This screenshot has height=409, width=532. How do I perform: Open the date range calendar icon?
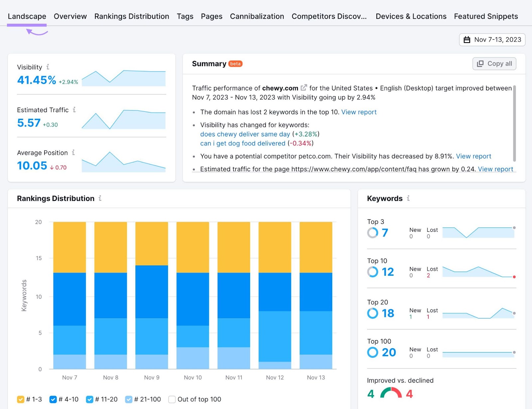point(467,40)
